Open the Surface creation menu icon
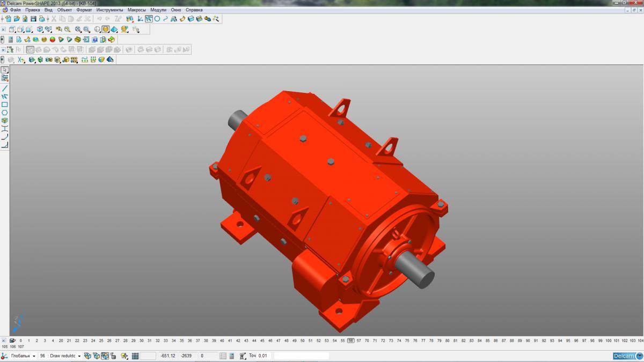The width and height of the screenshot is (644, 362). 182,19
